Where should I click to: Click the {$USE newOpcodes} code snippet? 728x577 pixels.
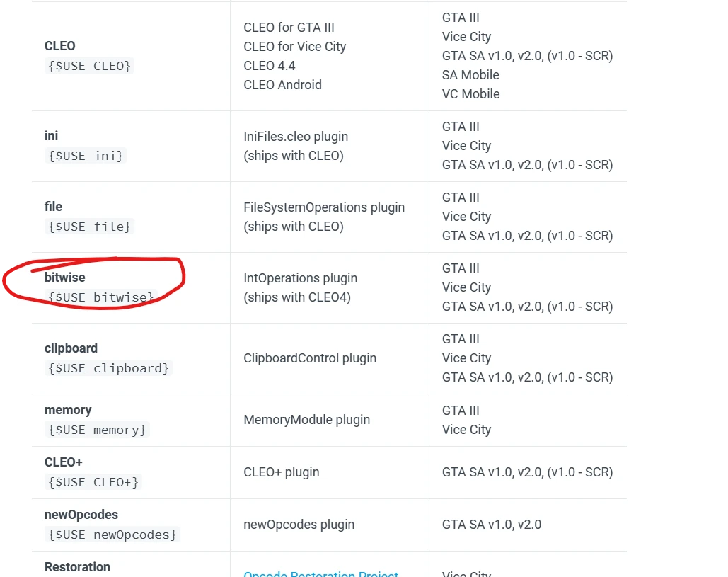click(111, 535)
